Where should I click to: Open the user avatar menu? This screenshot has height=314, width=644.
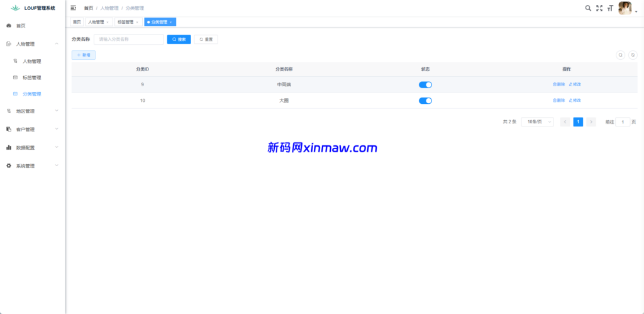(625, 8)
